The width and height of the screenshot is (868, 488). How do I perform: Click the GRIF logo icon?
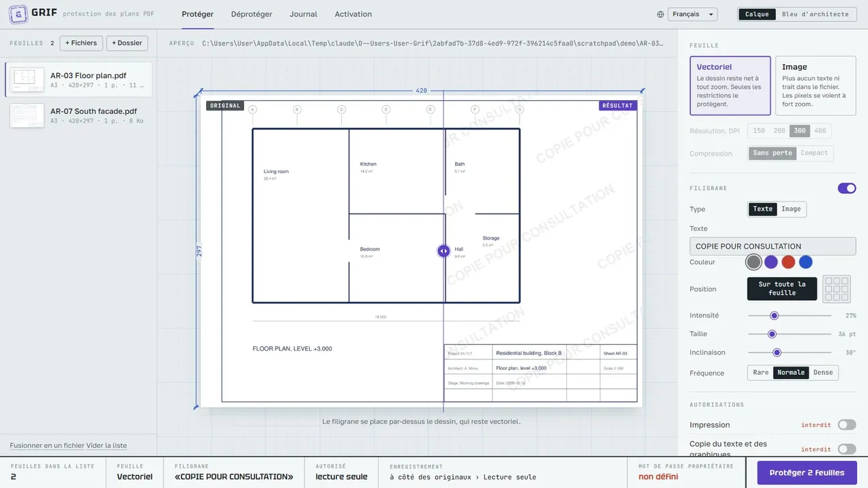(x=18, y=14)
